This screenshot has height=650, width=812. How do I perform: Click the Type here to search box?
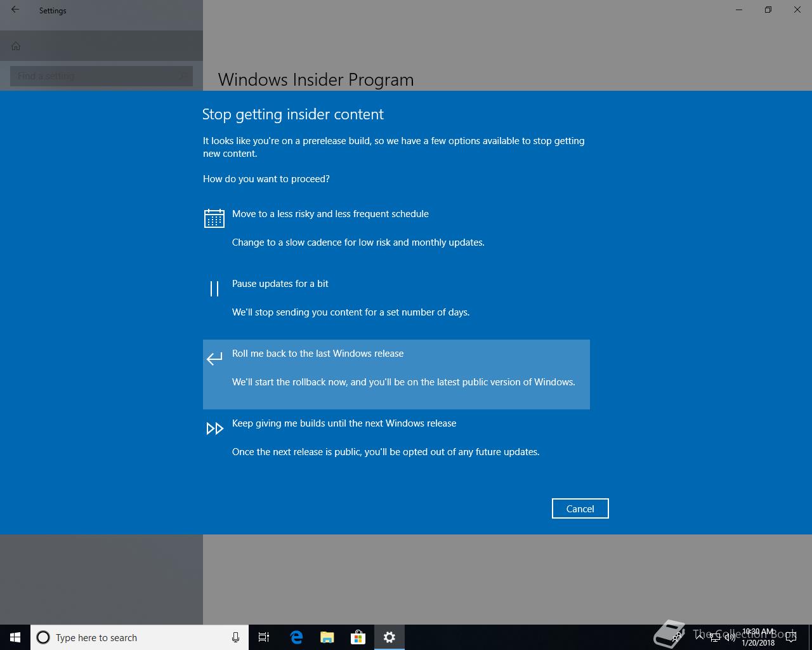pyautogui.click(x=140, y=637)
